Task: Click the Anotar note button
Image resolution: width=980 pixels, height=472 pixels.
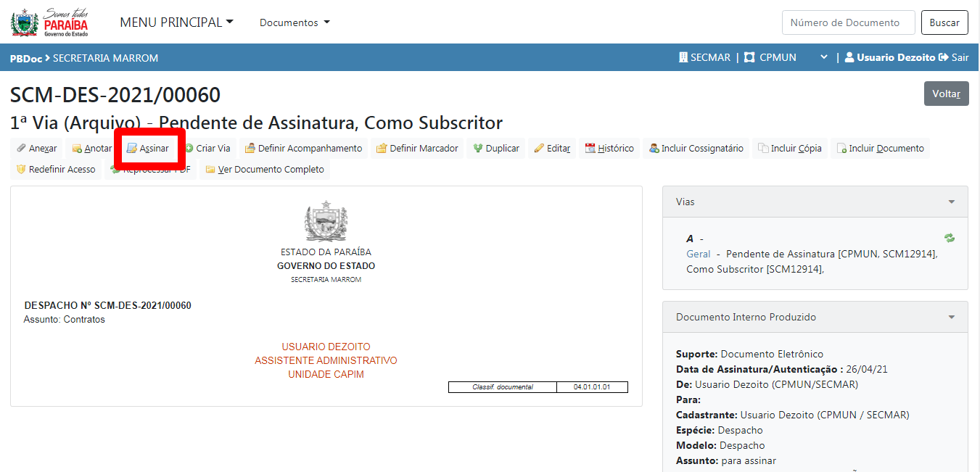Action: 92,149
